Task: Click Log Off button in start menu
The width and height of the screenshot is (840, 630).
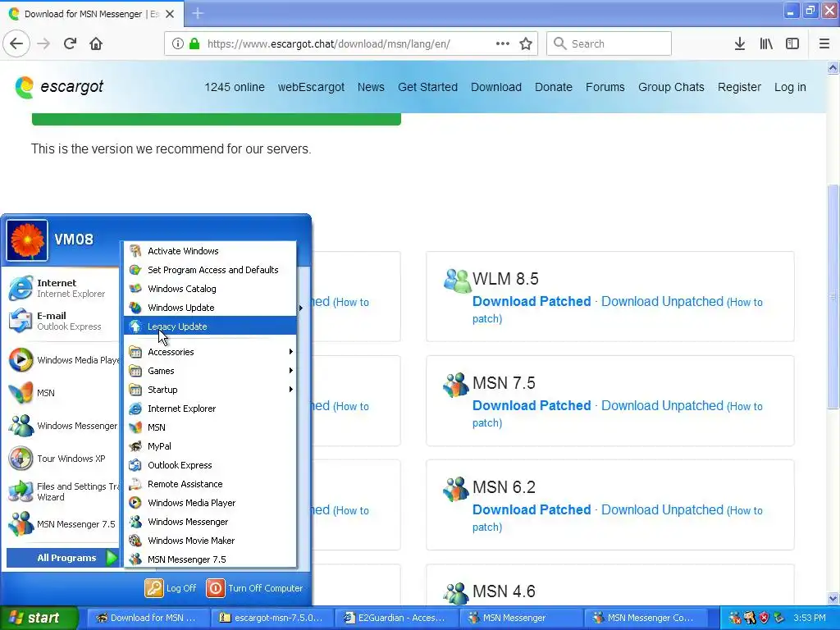Action: click(x=171, y=588)
